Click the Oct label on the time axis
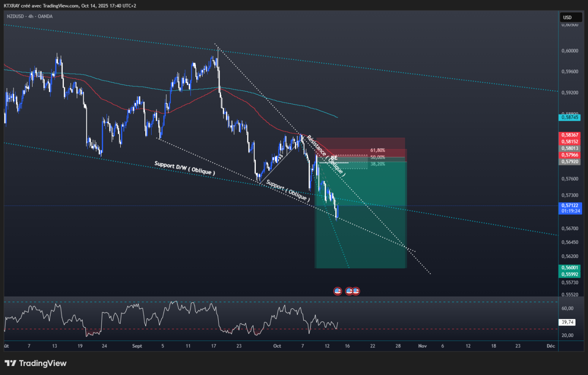This screenshot has height=375, width=588. coord(277,346)
